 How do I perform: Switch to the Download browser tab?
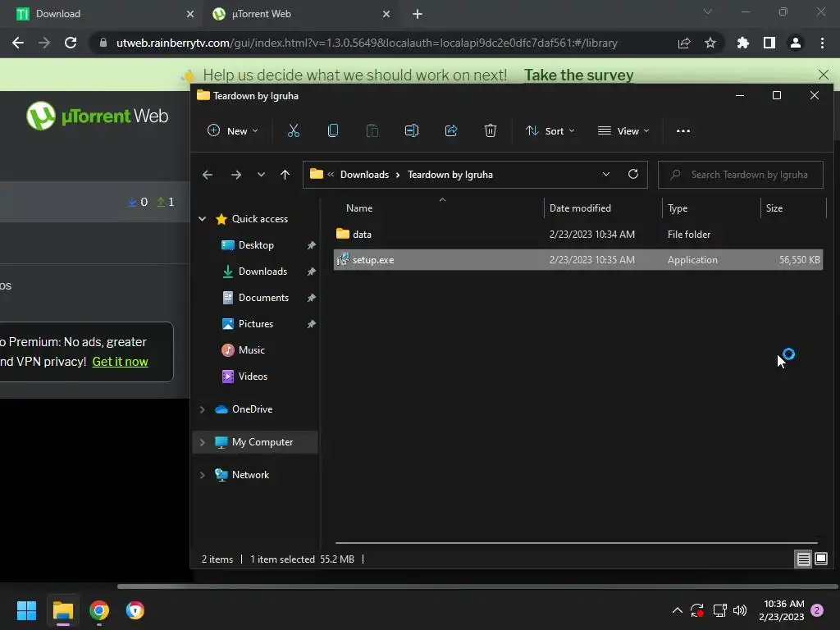pos(102,14)
